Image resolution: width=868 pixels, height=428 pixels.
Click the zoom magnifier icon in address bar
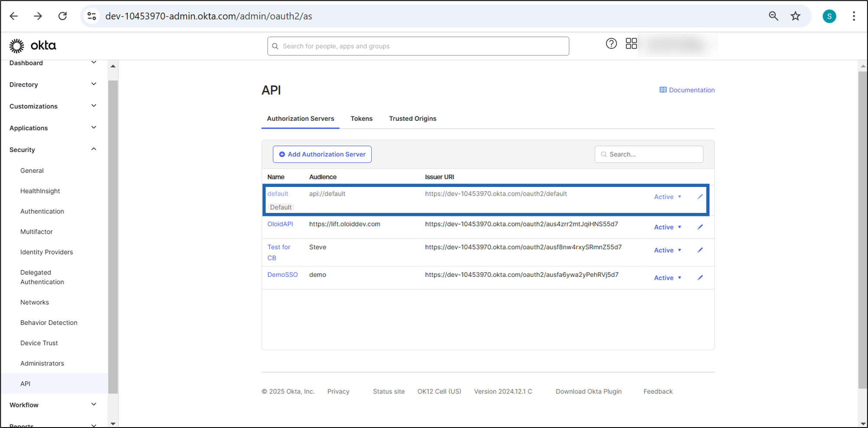tap(774, 16)
